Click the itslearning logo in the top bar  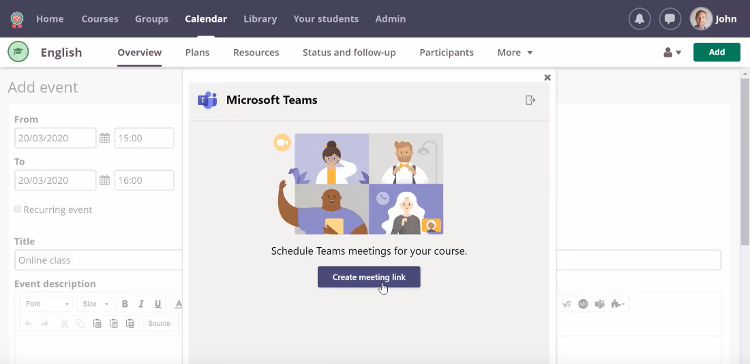point(17,20)
